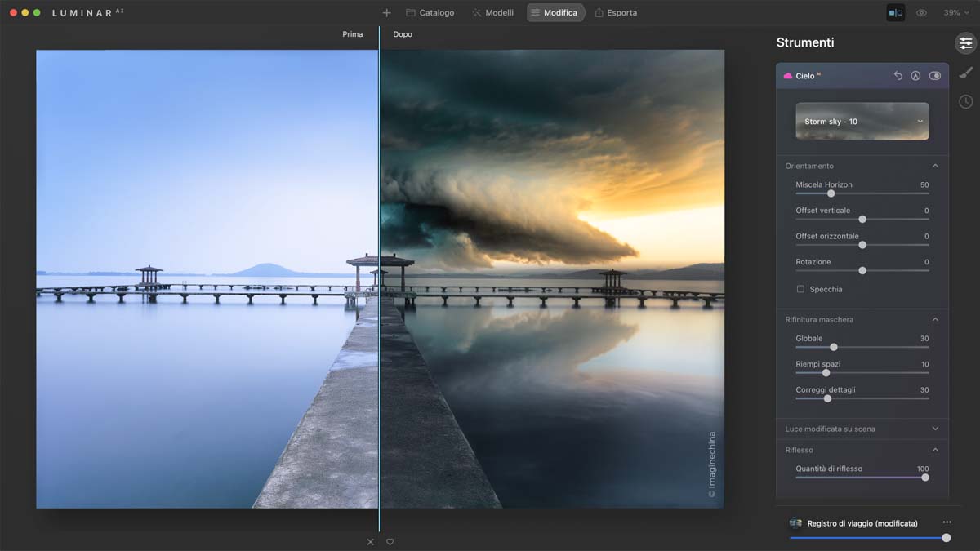Viewport: 980px width, 551px height.
Task: Click the Esporta button
Action: tap(616, 13)
